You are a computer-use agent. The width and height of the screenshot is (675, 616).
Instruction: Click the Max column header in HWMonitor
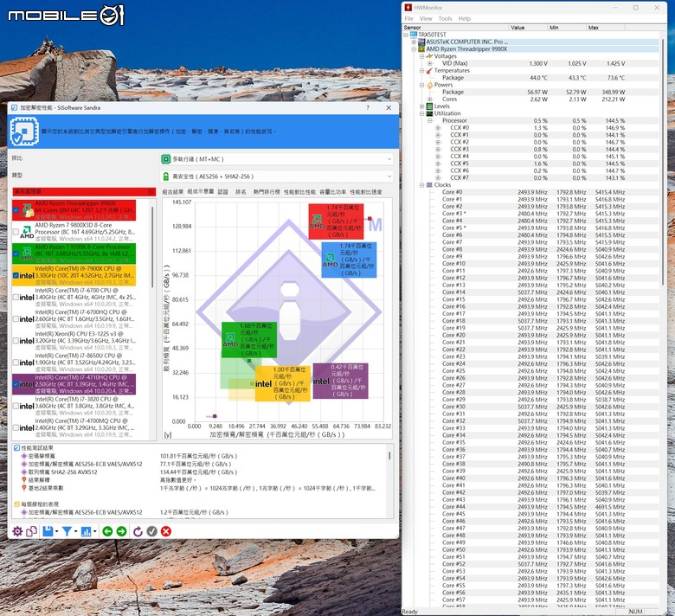(606, 28)
